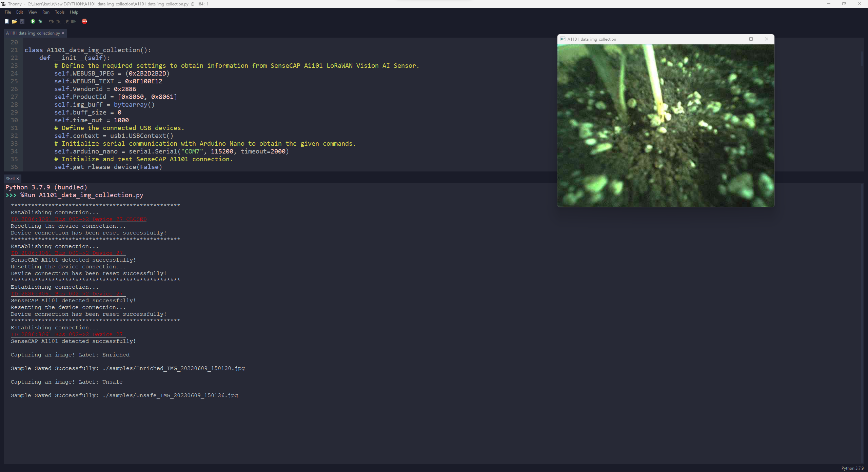This screenshot has height=472, width=868.
Task: Create a new file
Action: [x=7, y=21]
